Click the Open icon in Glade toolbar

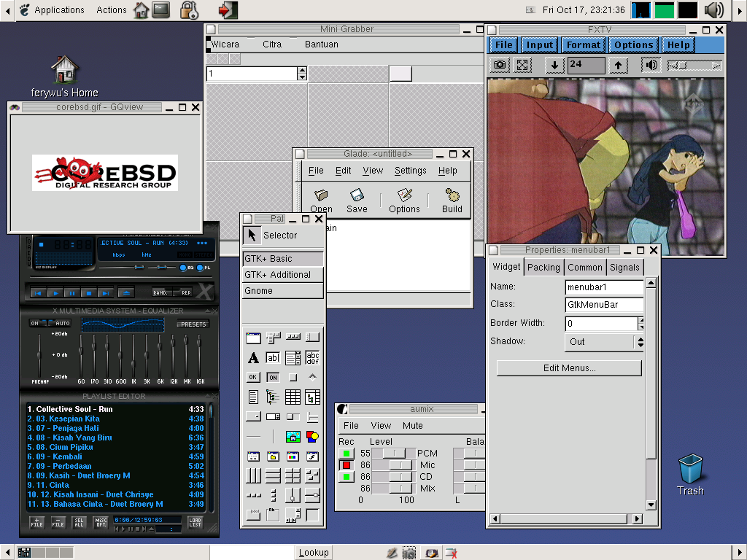point(321,201)
